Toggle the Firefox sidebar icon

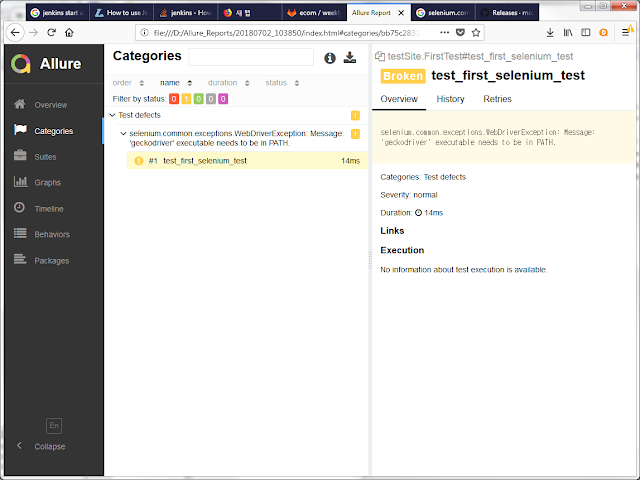coord(586,33)
